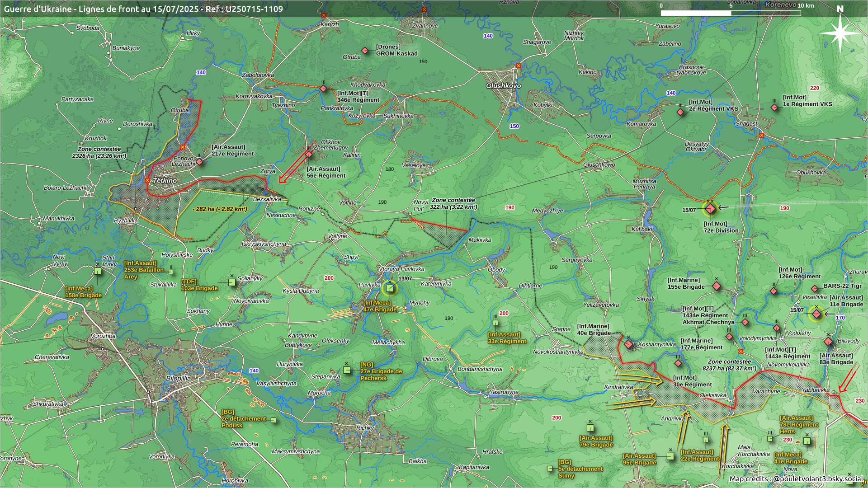Click the Richky village label
Screen dimensions: 868x488
[x=365, y=427]
